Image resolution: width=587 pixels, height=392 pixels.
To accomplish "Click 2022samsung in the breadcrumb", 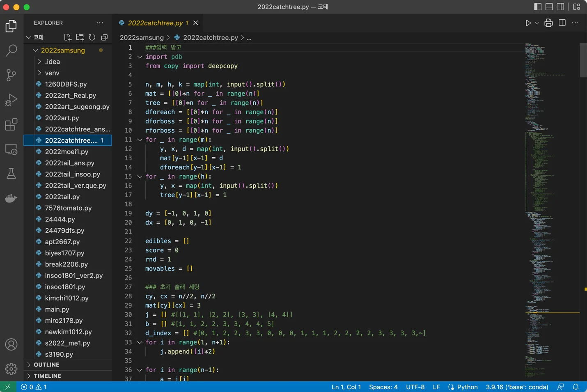I will 142,37.
